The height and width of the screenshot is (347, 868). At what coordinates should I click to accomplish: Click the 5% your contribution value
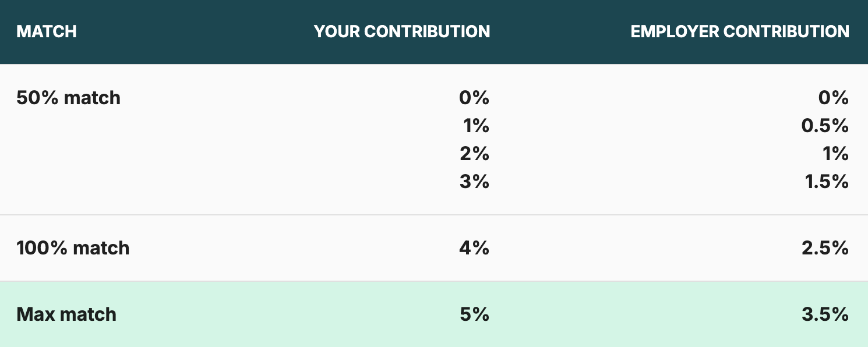pyautogui.click(x=475, y=314)
